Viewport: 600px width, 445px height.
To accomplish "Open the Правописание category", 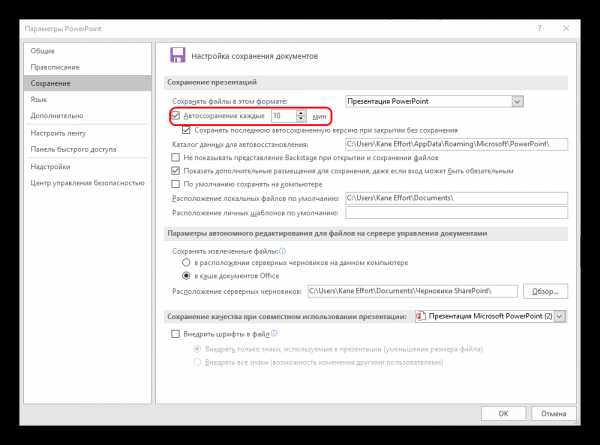I will (55, 67).
